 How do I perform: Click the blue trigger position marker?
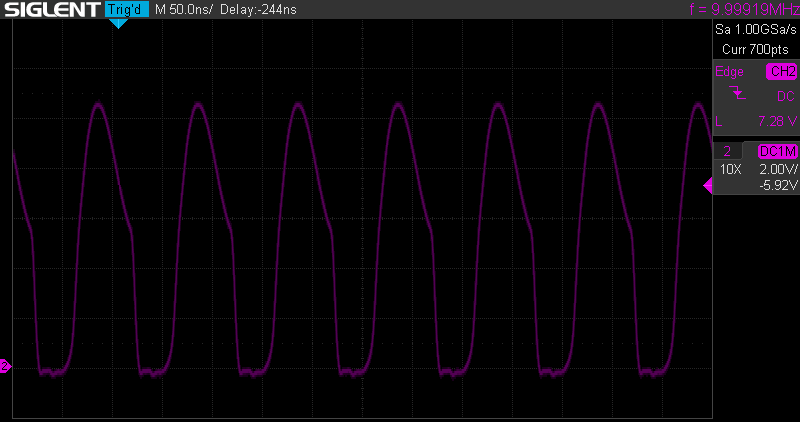click(118, 23)
